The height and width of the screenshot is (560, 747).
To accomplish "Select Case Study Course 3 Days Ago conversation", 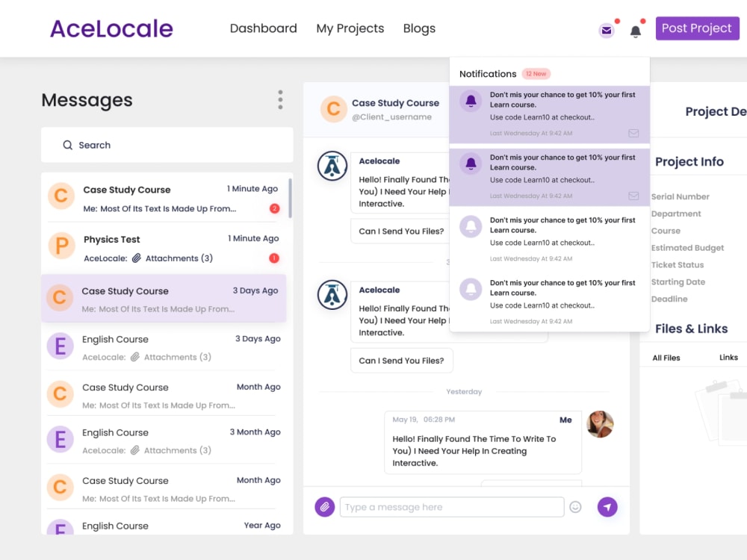I will tap(164, 299).
